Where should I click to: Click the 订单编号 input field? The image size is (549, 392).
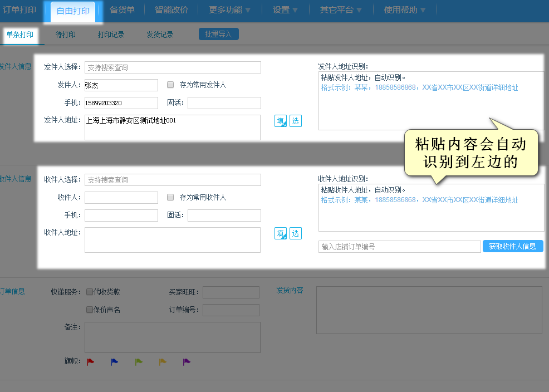[231, 310]
